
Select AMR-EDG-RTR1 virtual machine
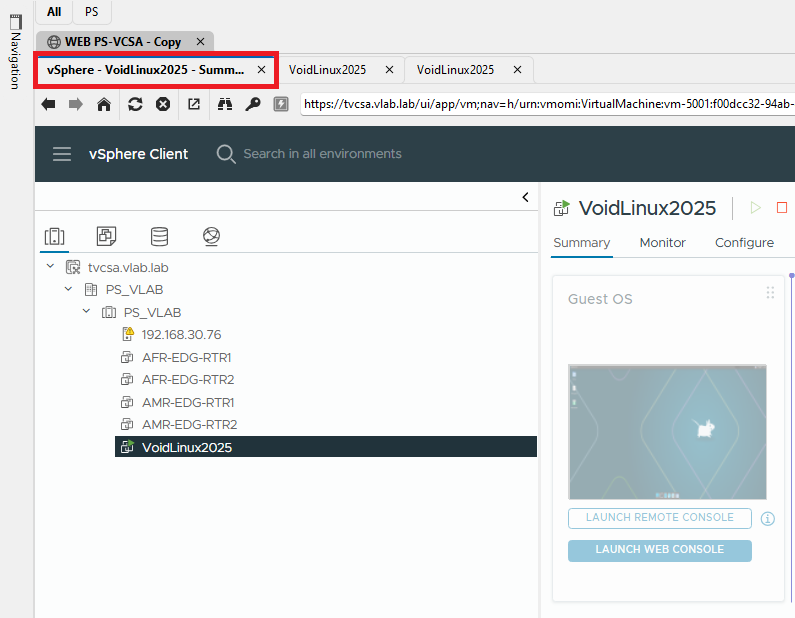[188, 403]
